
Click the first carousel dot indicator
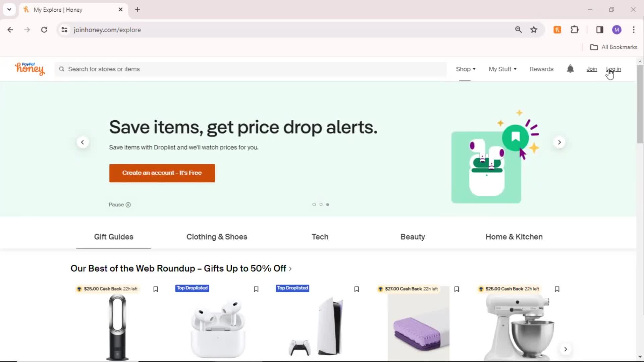314,204
